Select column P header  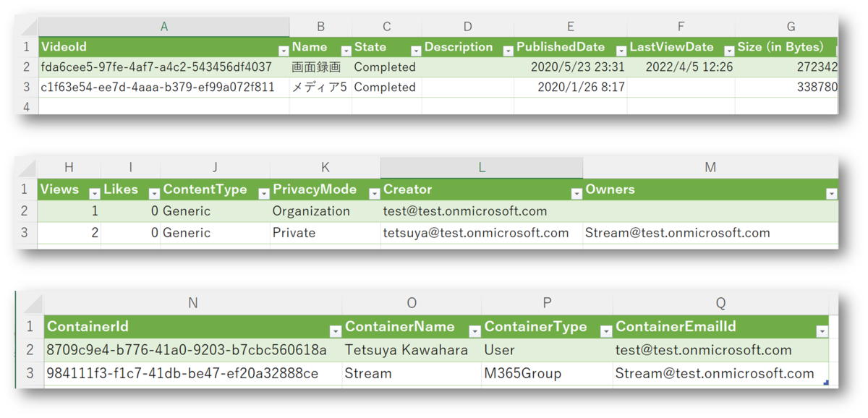click(547, 304)
